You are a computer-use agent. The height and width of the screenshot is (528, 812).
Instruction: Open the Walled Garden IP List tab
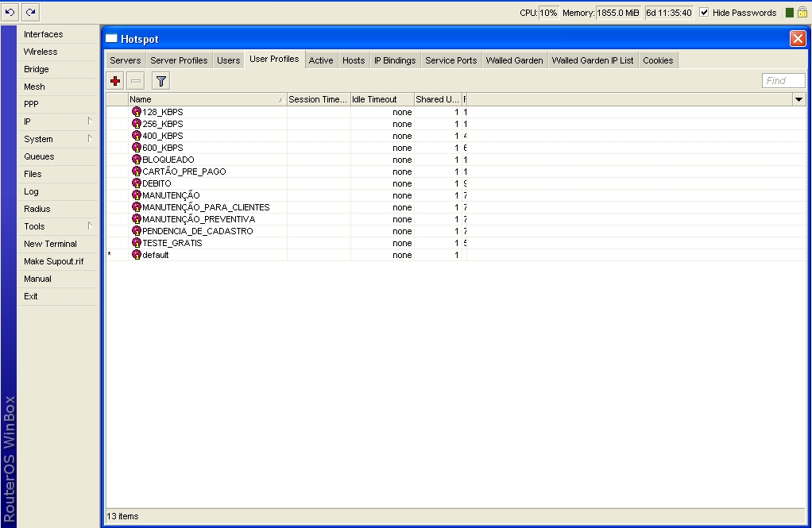coord(593,60)
